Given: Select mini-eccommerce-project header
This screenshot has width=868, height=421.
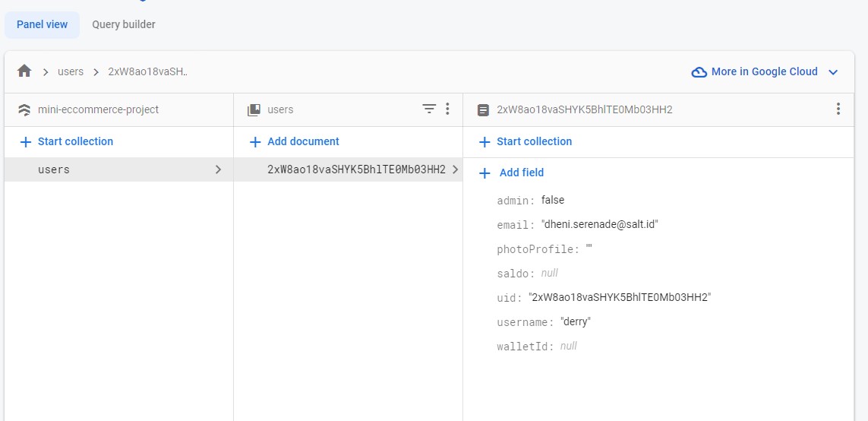Looking at the screenshot, I should click(x=98, y=109).
